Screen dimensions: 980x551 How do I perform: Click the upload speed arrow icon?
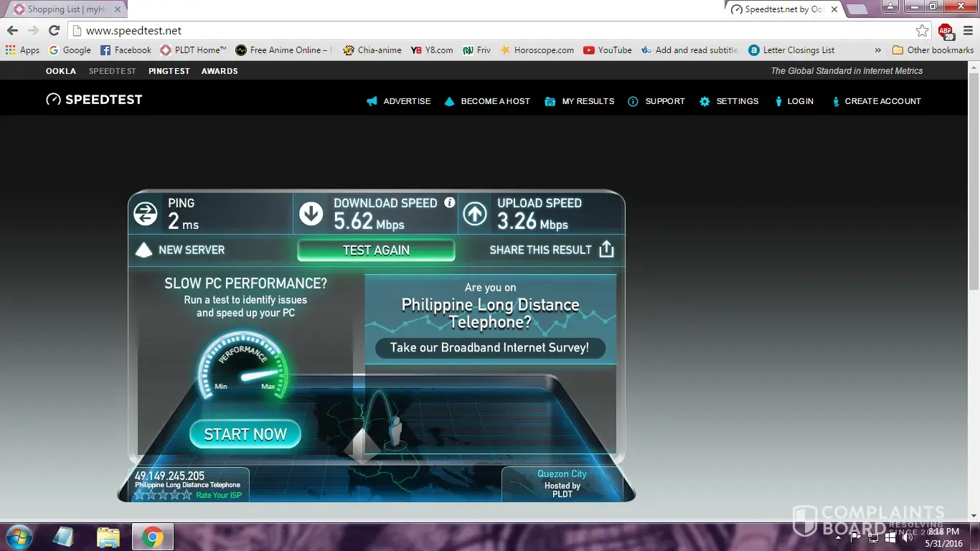coord(475,214)
